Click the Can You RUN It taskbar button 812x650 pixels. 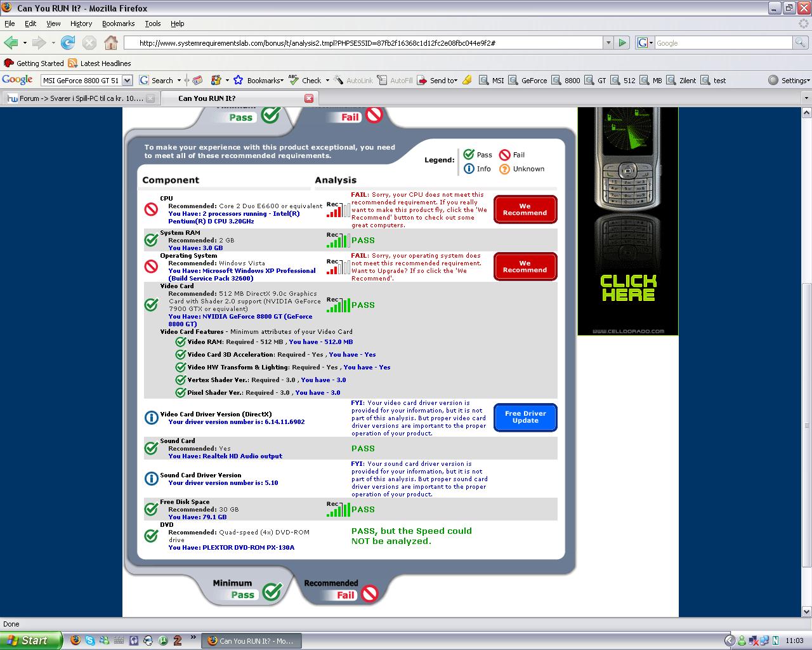[251, 641]
